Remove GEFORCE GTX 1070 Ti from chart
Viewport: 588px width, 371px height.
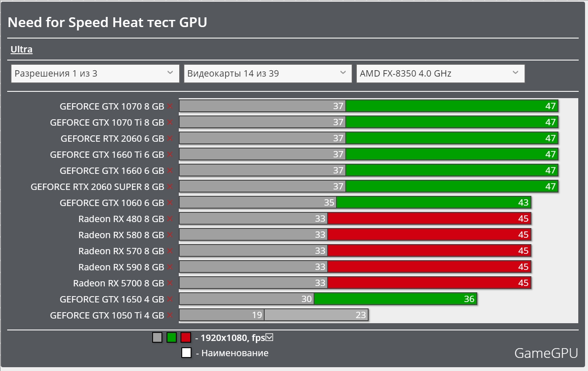(x=170, y=123)
